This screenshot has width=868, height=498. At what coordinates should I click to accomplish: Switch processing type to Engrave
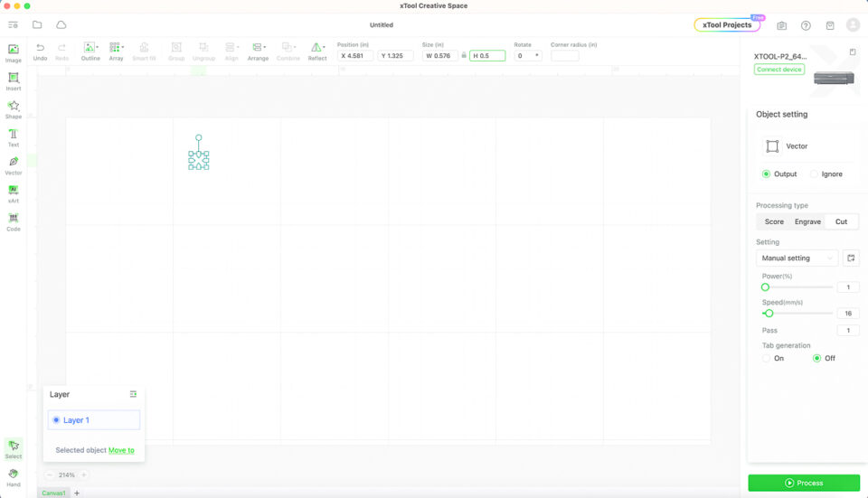pyautogui.click(x=807, y=221)
